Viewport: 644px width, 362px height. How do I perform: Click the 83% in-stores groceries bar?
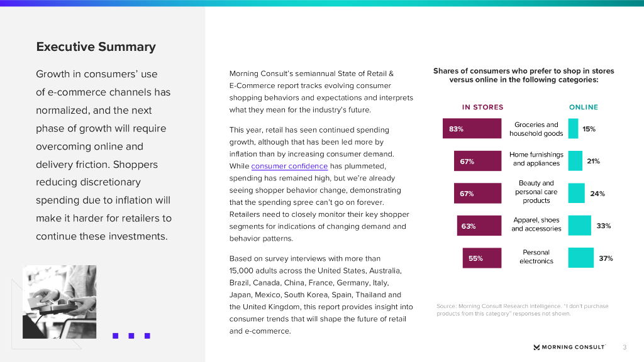[x=472, y=129]
